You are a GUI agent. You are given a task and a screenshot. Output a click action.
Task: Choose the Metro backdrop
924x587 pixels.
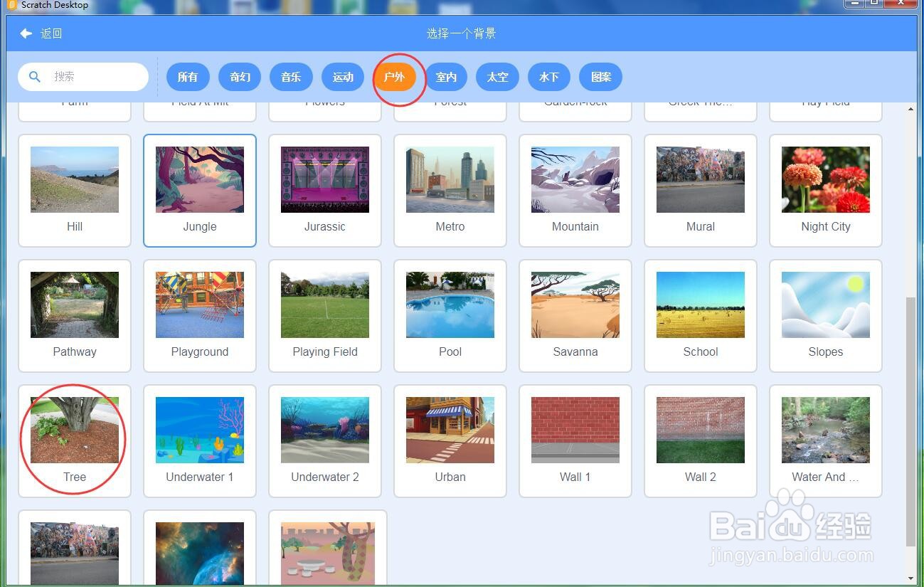pyautogui.click(x=450, y=191)
